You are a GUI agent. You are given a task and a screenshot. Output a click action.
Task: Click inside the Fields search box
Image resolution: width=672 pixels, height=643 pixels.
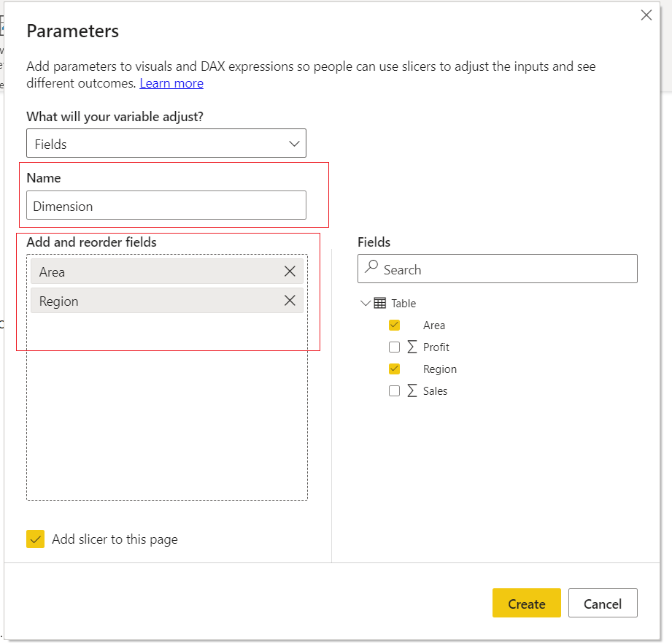coord(503,268)
